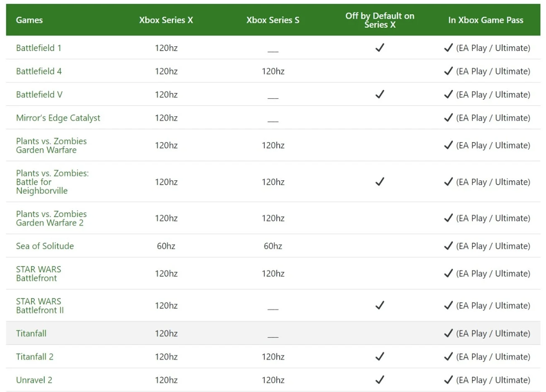Open the STAR WARS Battlefront II link
The image size is (546, 392).
(x=40, y=306)
